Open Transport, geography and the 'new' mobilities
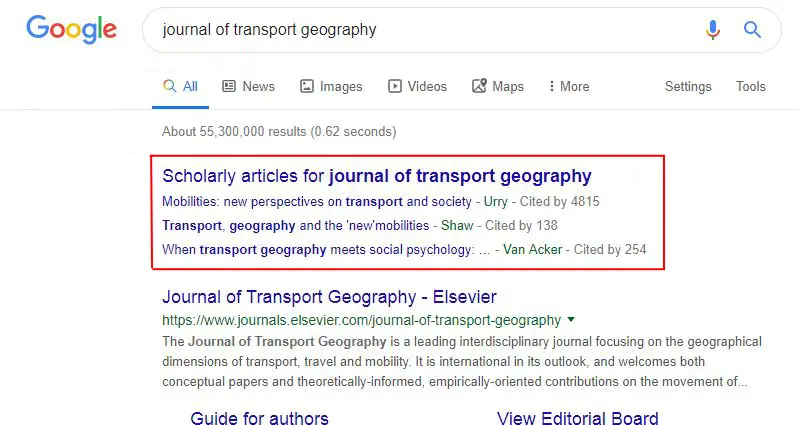 point(296,226)
